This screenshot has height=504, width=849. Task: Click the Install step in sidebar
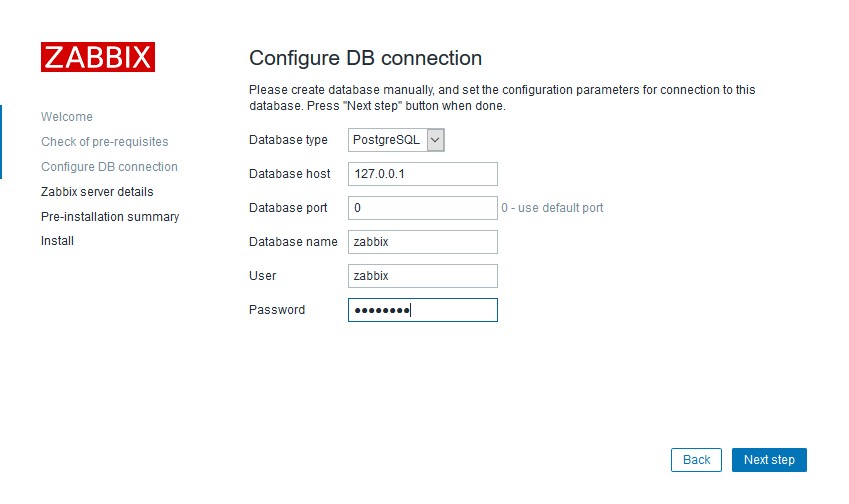pos(57,241)
